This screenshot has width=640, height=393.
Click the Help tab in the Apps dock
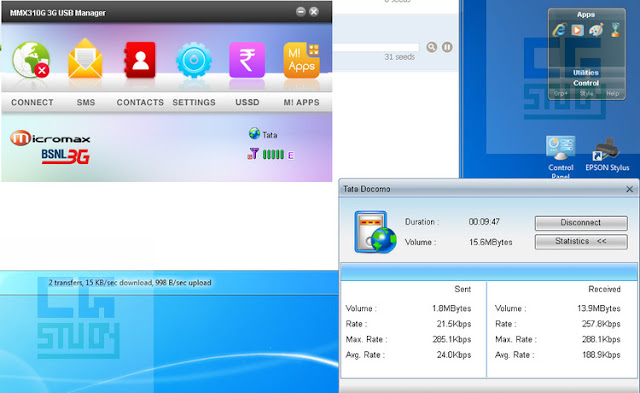[x=612, y=93]
